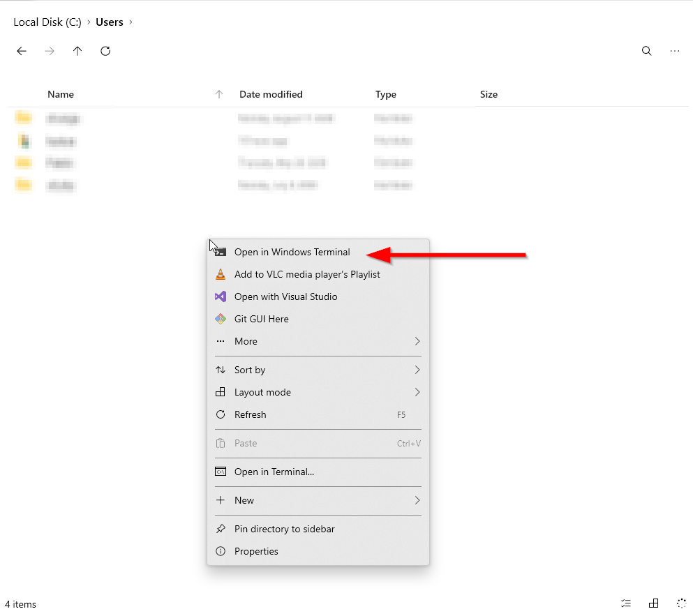Choose Pin directory to sidebar
693x616 pixels.
[283, 529]
